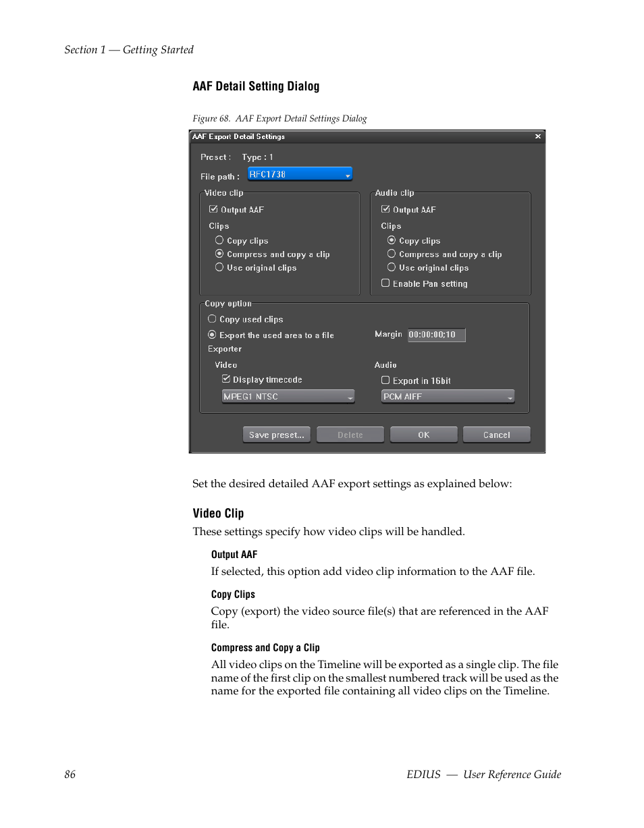Click the Margin timecode field
The image size is (644, 828).
436,335
